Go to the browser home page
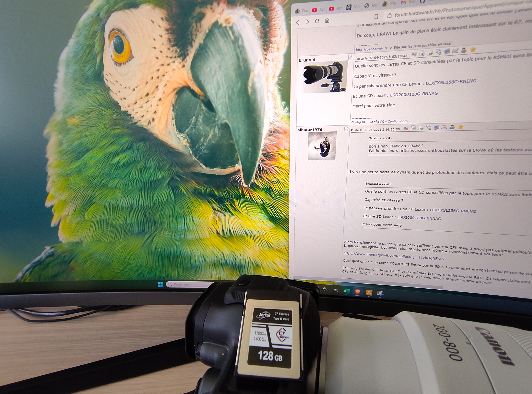 pyautogui.click(x=327, y=20)
